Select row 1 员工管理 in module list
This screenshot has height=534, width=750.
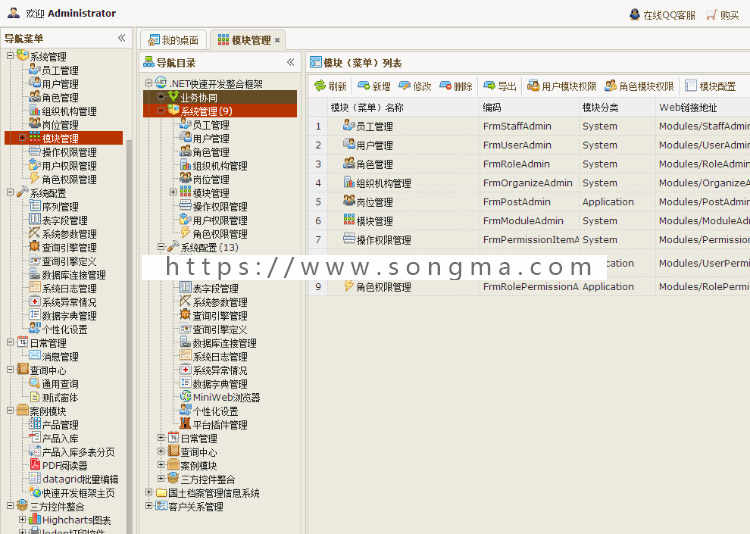529,126
